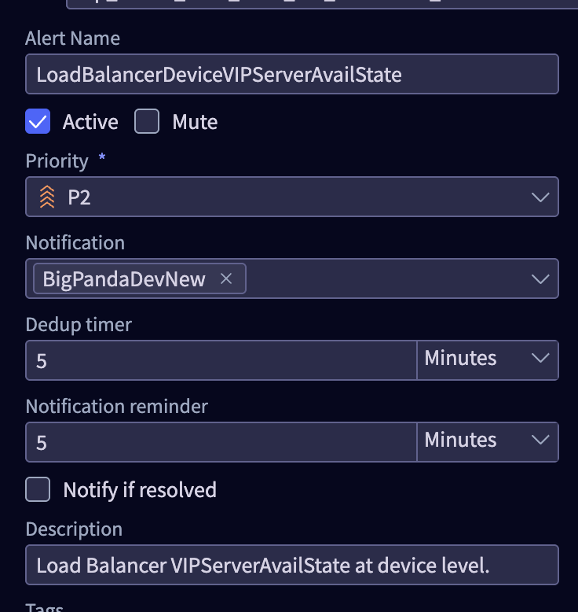
Task: Click the 'Mute' label text
Action: tap(195, 122)
